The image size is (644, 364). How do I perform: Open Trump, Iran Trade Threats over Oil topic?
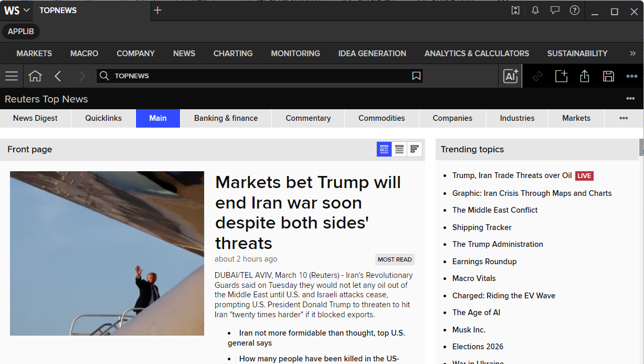point(512,175)
